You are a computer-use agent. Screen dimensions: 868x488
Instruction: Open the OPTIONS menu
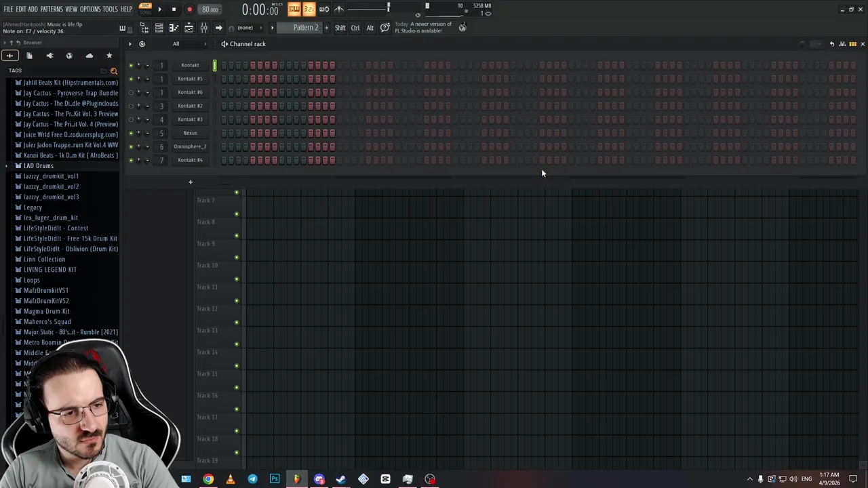(90, 9)
